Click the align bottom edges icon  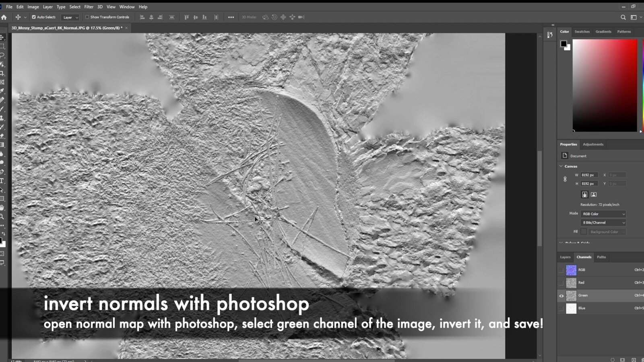point(204,17)
